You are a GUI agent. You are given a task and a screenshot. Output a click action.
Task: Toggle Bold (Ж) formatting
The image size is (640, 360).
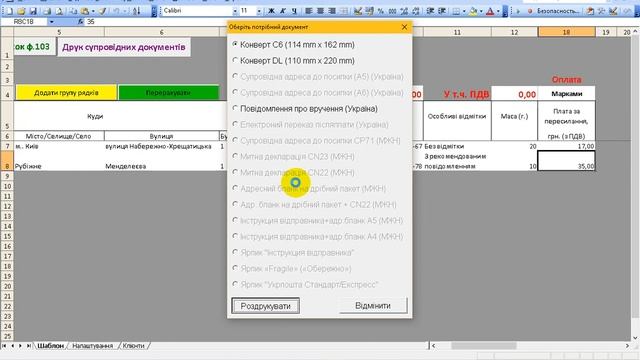tap(271, 11)
